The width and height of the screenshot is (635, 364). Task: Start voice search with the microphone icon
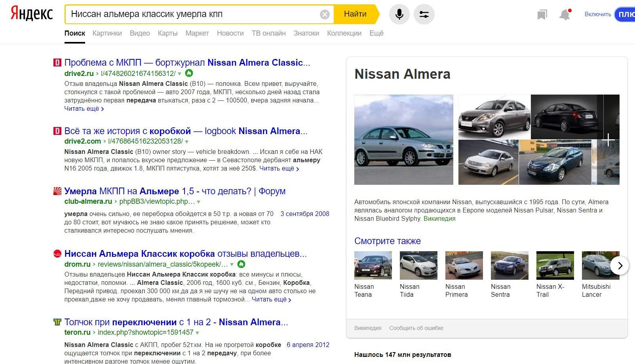tap(399, 15)
